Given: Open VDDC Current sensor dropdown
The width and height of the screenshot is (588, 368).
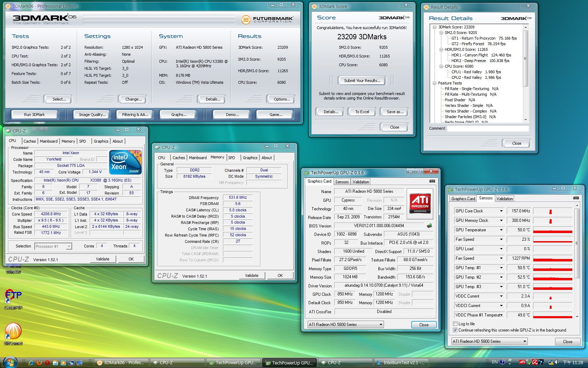Looking at the screenshot, I should [x=501, y=296].
